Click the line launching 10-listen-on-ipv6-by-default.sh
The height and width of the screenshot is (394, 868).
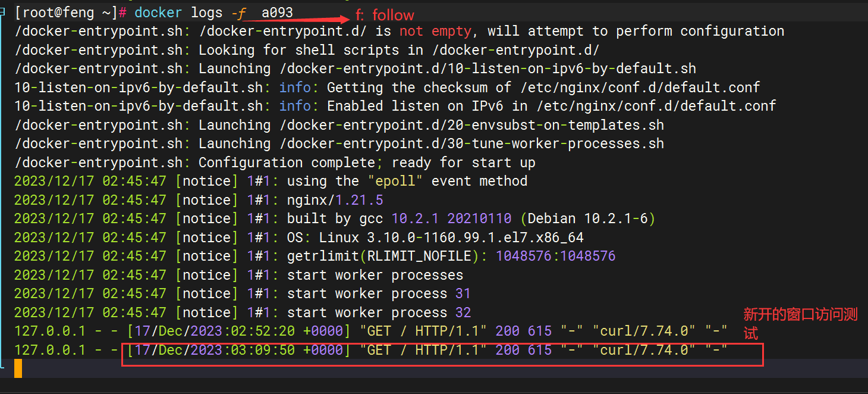point(356,69)
